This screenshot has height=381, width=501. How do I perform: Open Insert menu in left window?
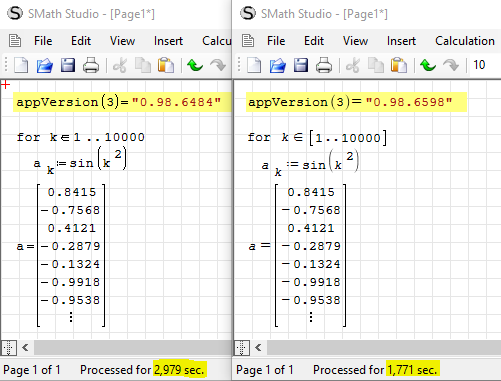pyautogui.click(x=168, y=41)
